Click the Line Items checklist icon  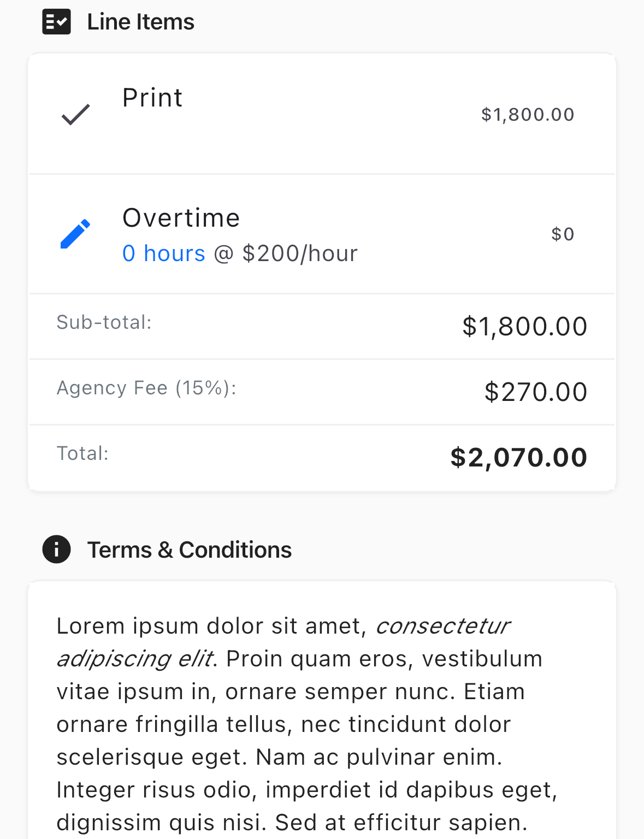coord(56,22)
